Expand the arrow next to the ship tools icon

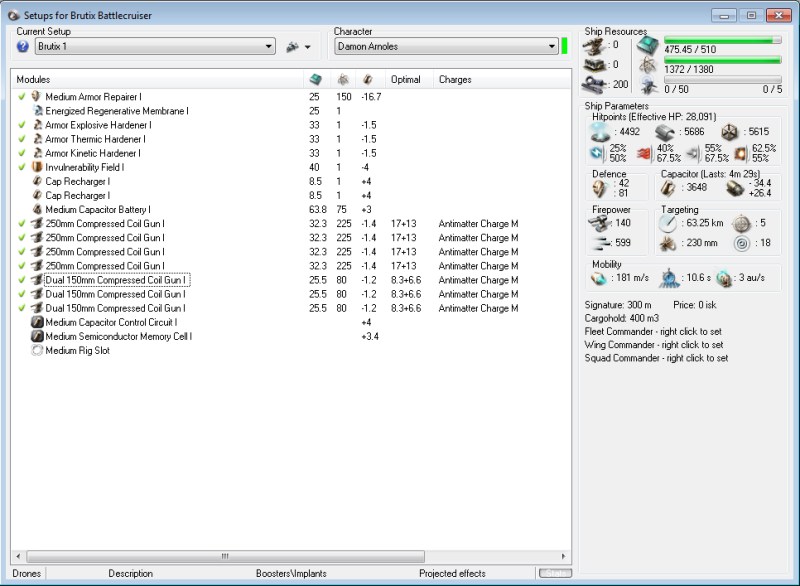click(x=308, y=47)
